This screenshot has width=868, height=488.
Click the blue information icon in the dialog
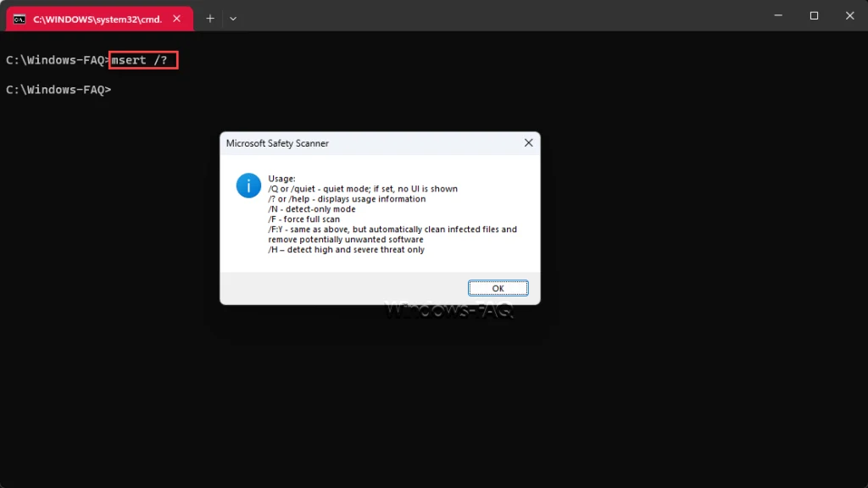(x=248, y=186)
